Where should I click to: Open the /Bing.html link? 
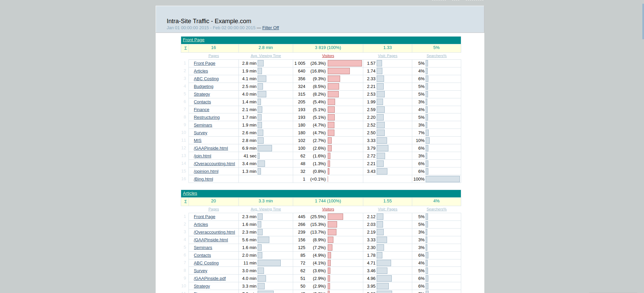pyautogui.click(x=203, y=179)
